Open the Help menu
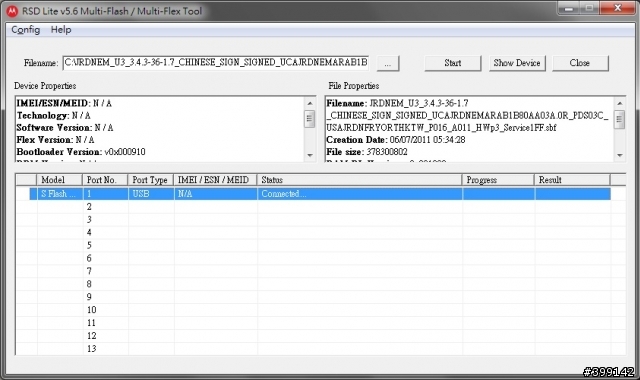This screenshot has height=380, width=640. click(x=61, y=30)
